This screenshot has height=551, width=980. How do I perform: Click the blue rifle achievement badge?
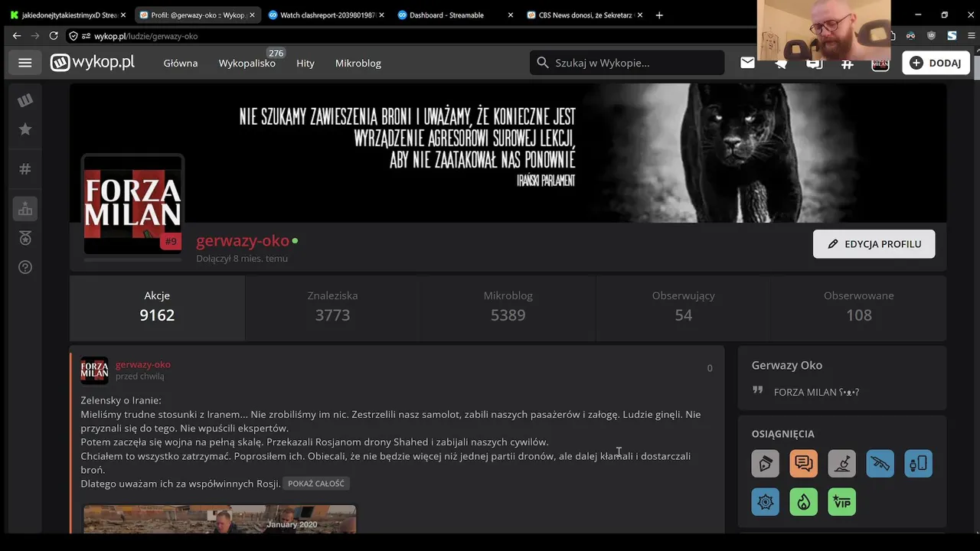click(880, 464)
